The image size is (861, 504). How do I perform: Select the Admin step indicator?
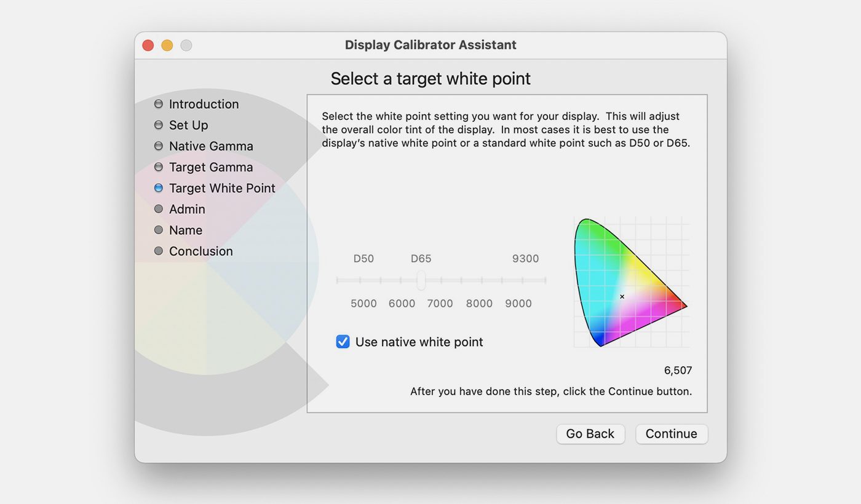159,209
